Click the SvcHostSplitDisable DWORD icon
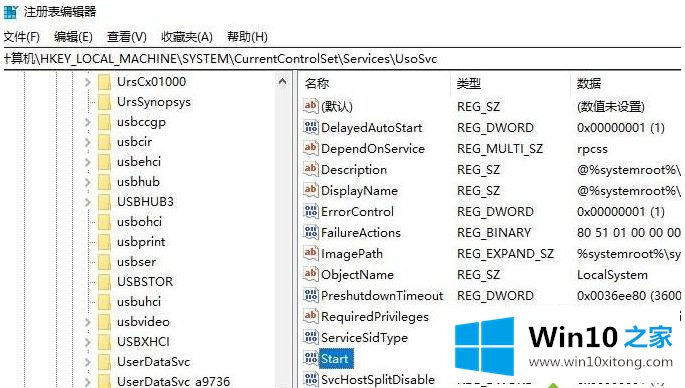 click(311, 378)
